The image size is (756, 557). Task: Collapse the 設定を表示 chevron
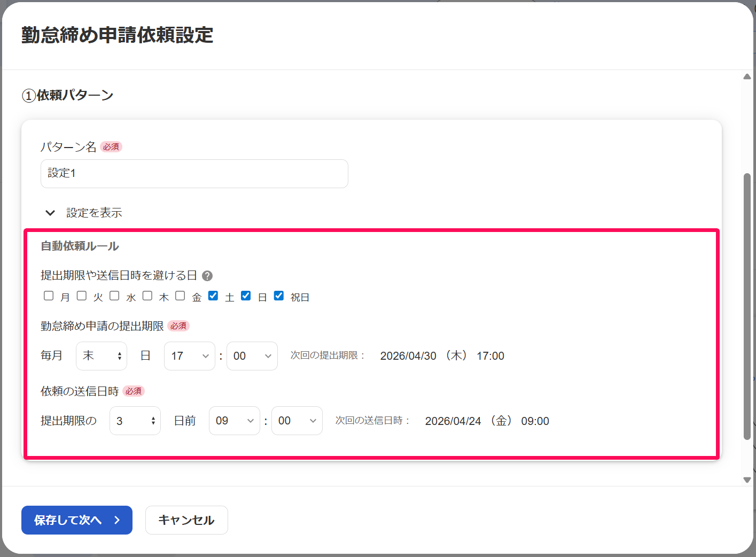[x=50, y=213]
